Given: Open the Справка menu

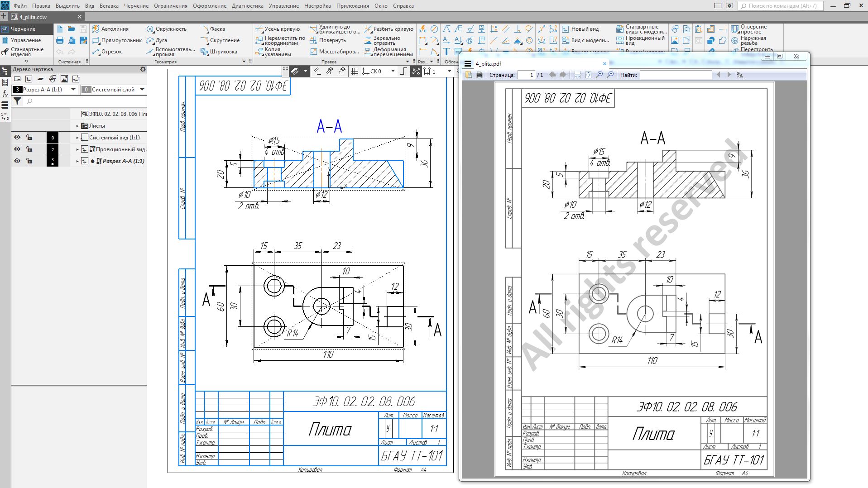Looking at the screenshot, I should click(403, 6).
